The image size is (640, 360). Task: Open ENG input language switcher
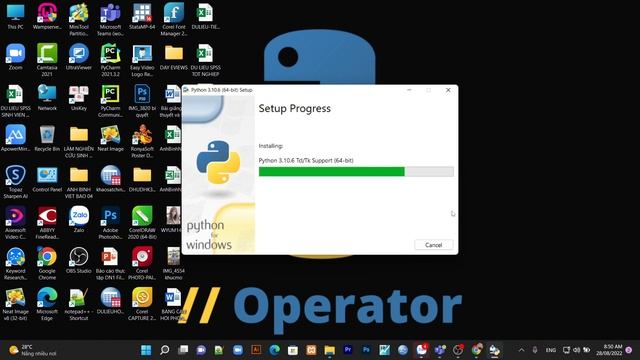tap(551, 350)
